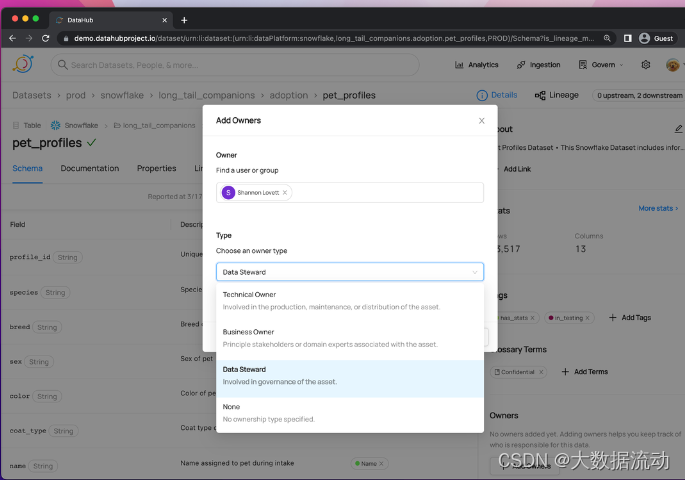This screenshot has height=480, width=685.
Task: Click the browser zoom magnifier icon
Action: pyautogui.click(x=607, y=38)
